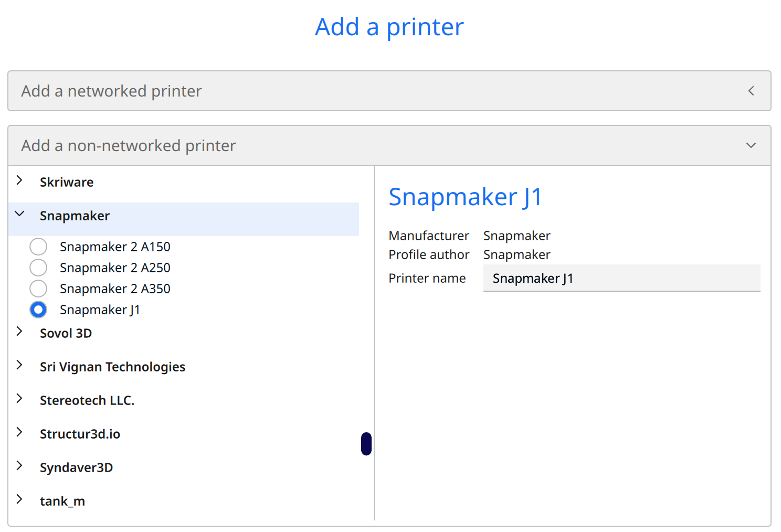Screen dimensions: 781x532
Task: Select the Snapmaker 2 A350 radio button
Action: (x=38, y=289)
